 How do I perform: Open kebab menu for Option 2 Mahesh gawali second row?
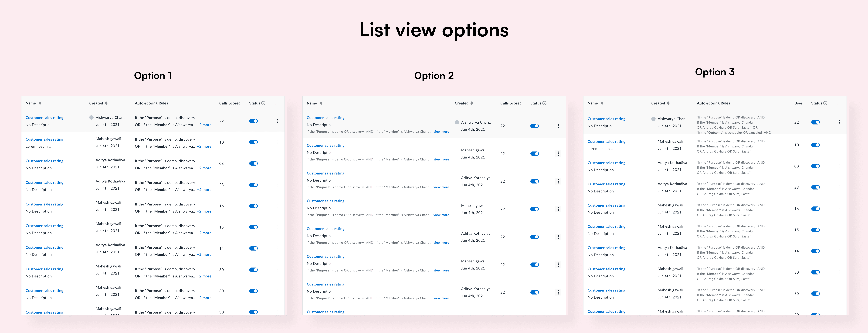tap(558, 153)
